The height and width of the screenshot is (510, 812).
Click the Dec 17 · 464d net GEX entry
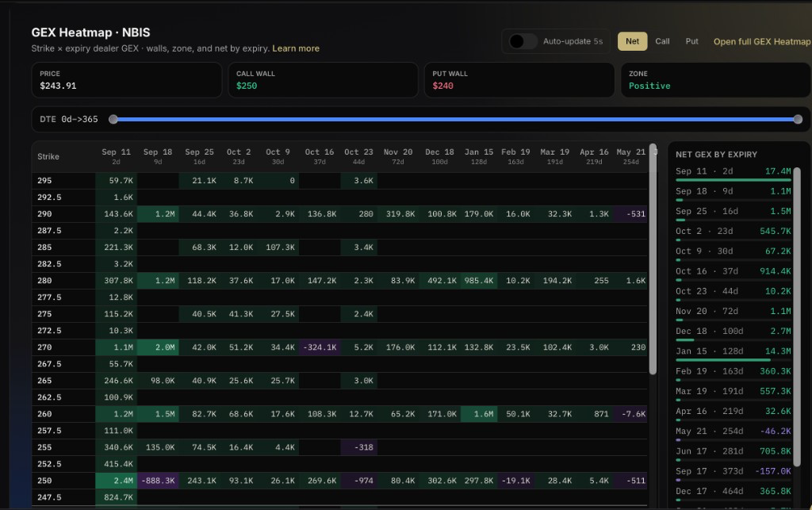[x=733, y=493]
